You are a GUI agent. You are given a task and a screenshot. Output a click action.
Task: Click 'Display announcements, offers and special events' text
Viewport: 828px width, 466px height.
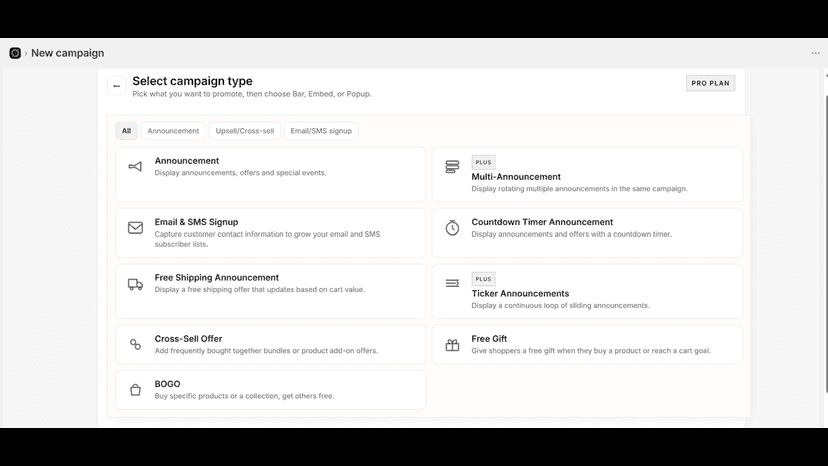[x=240, y=173]
